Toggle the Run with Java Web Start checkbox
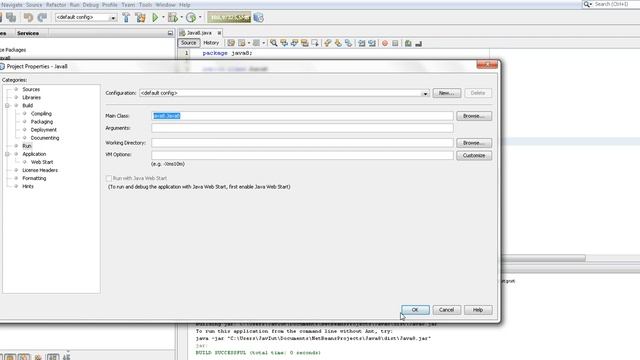 (x=109, y=178)
